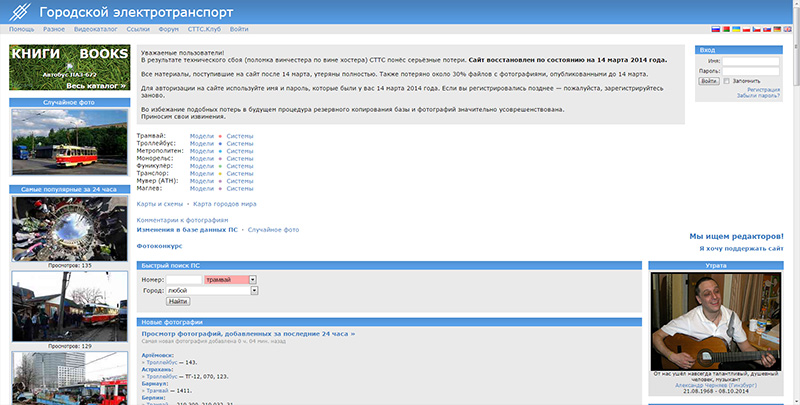Open Комментарии к фотографиям link

[182, 220]
